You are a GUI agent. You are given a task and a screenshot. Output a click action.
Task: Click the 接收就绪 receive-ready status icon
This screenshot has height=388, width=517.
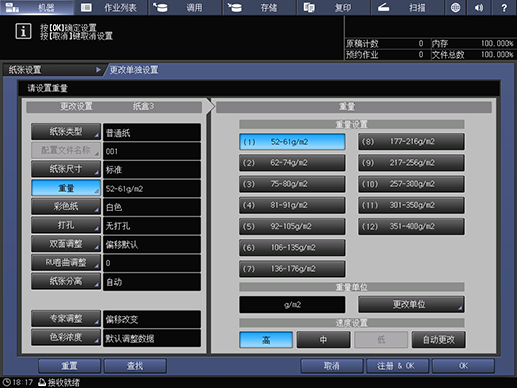pos(42,382)
